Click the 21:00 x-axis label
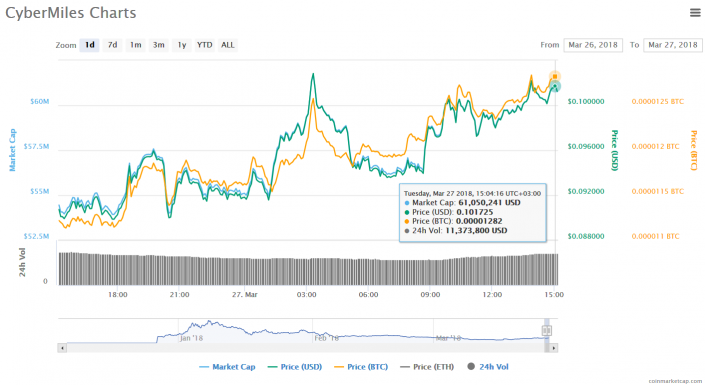The width and height of the screenshot is (705, 385). (179, 295)
